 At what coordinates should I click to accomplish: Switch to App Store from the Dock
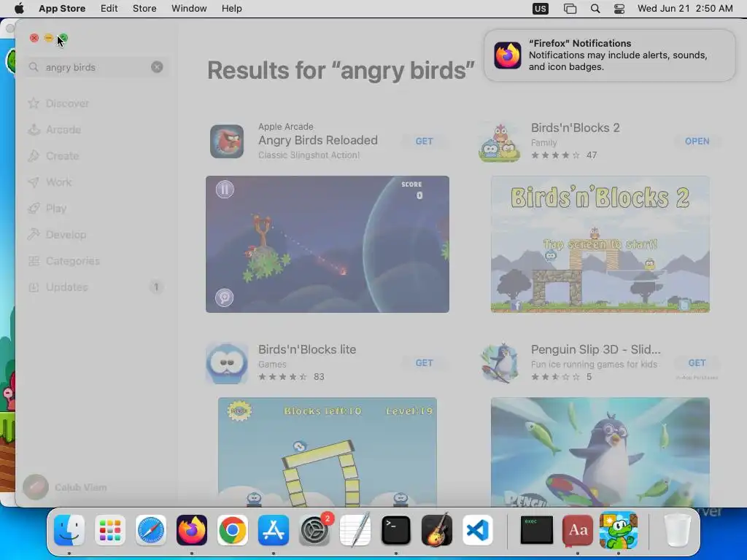point(274,530)
